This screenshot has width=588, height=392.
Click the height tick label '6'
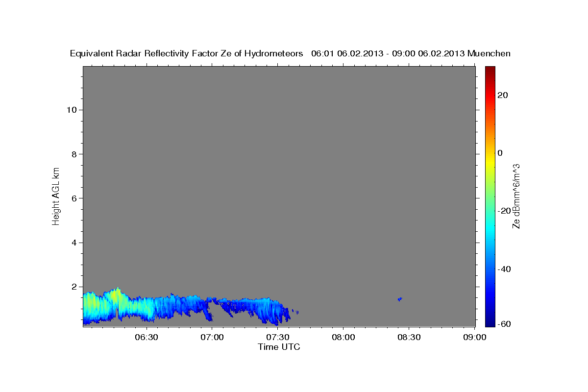(x=74, y=198)
